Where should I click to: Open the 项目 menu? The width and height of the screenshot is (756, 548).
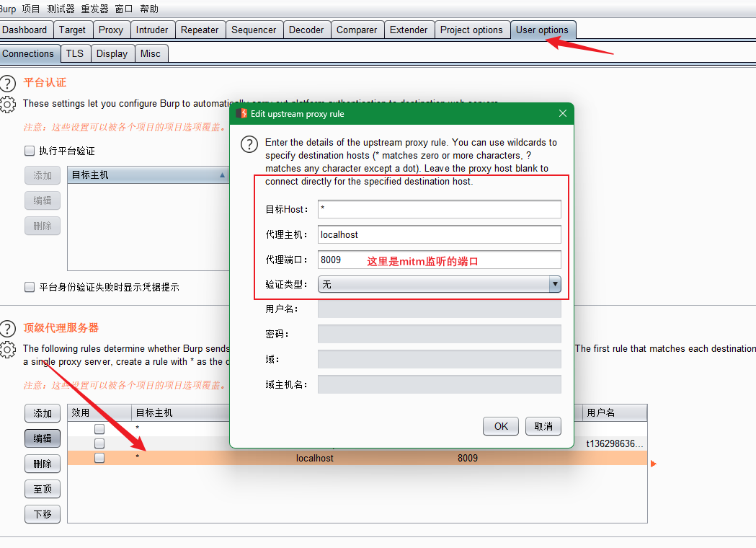tap(31, 9)
